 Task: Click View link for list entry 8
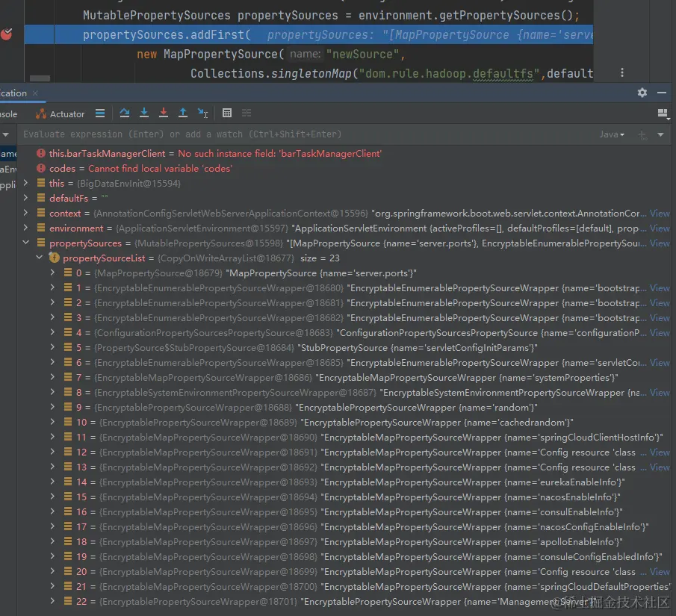click(660, 392)
